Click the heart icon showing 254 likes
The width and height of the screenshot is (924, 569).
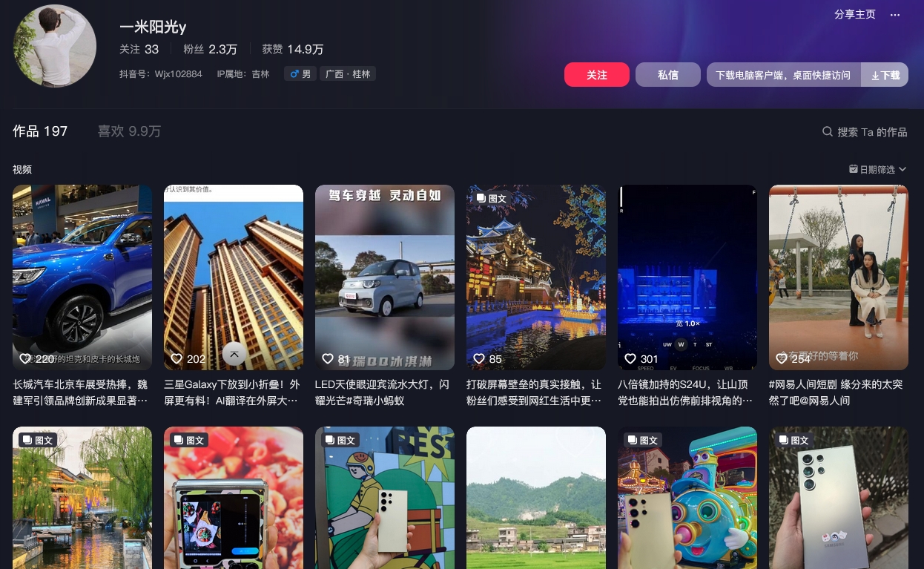click(x=782, y=358)
